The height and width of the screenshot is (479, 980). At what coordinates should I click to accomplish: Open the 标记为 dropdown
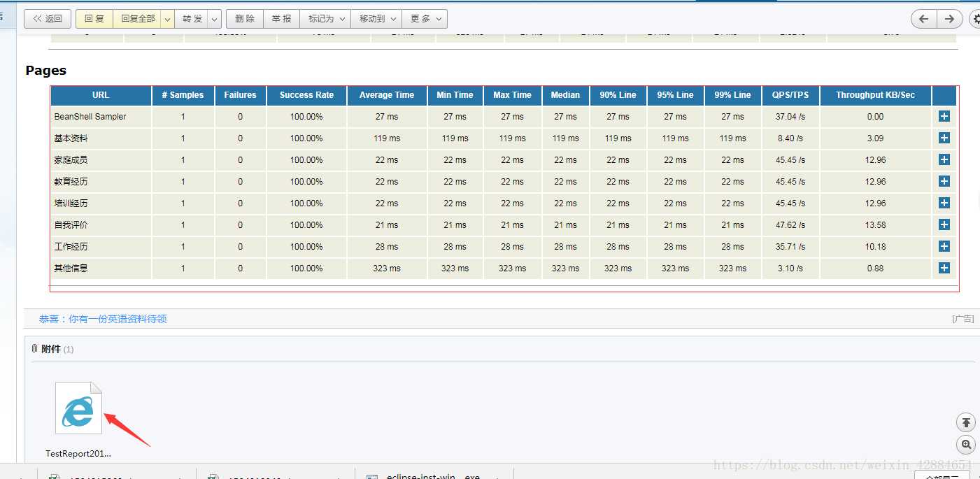325,19
